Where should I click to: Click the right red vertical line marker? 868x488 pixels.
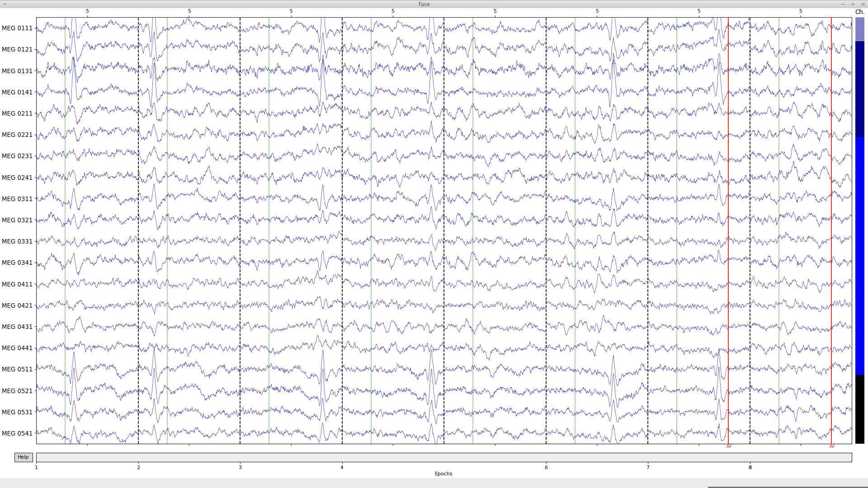[831, 226]
